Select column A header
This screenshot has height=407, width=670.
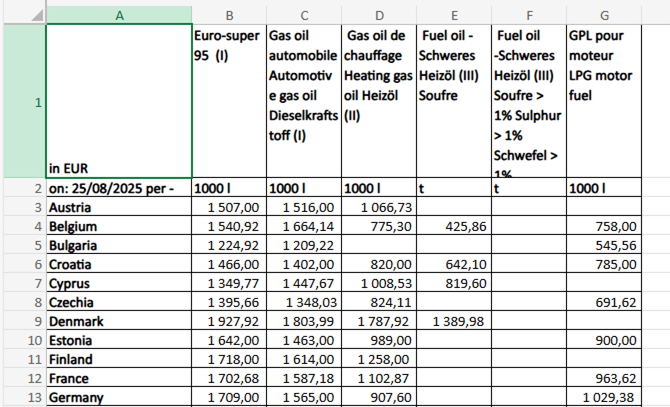(x=119, y=14)
